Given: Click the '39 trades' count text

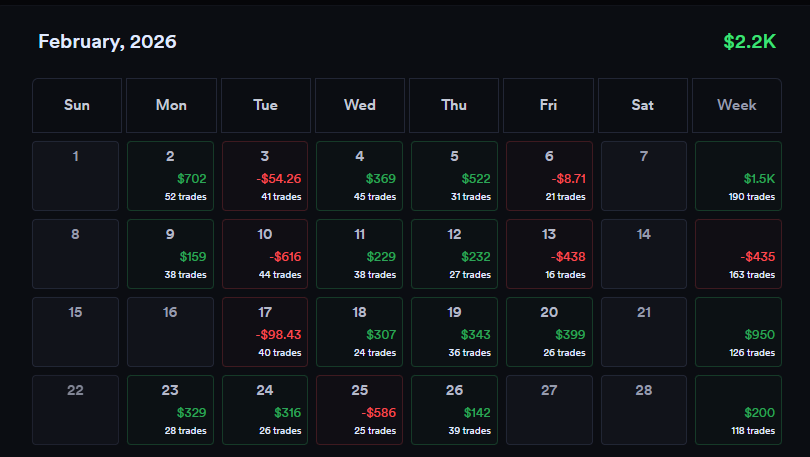Looking at the screenshot, I should 470,431.
